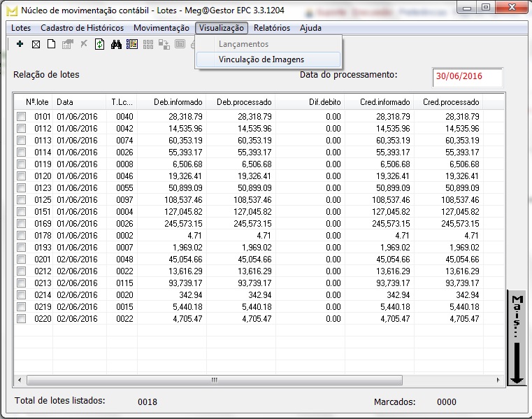
Task: Sort by the Deb.informado column header
Action: coord(173,101)
